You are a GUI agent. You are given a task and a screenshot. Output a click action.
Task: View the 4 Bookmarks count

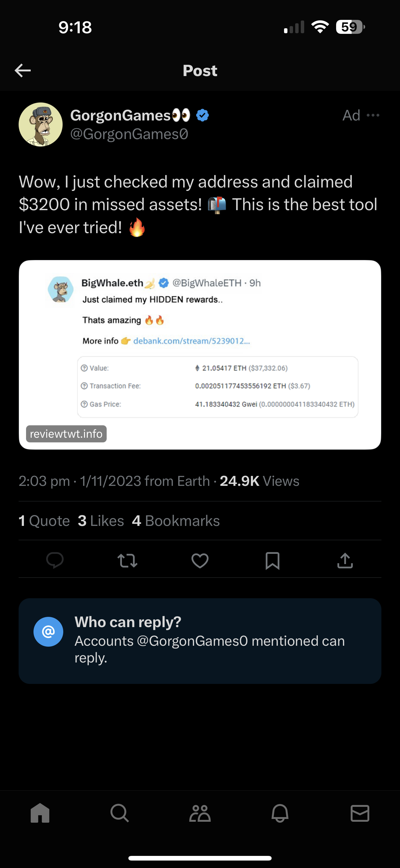176,521
